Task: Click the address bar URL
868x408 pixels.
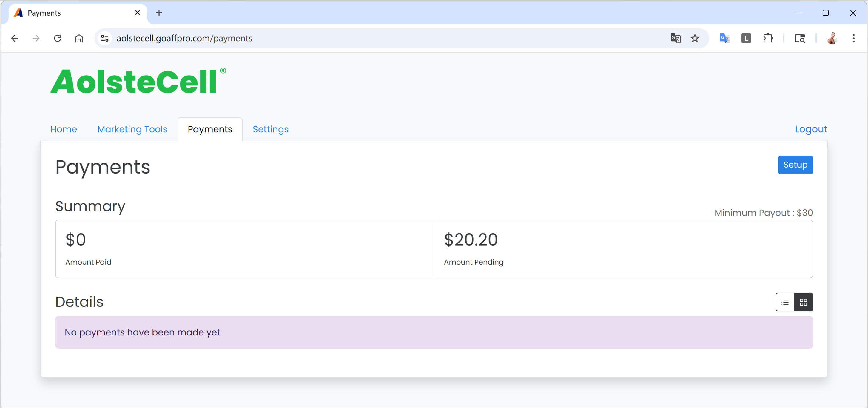Action: point(184,39)
